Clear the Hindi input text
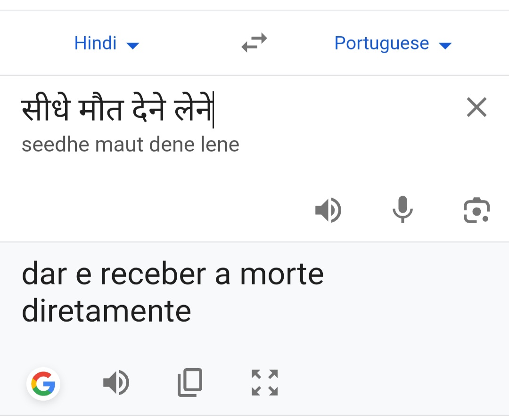 click(476, 108)
